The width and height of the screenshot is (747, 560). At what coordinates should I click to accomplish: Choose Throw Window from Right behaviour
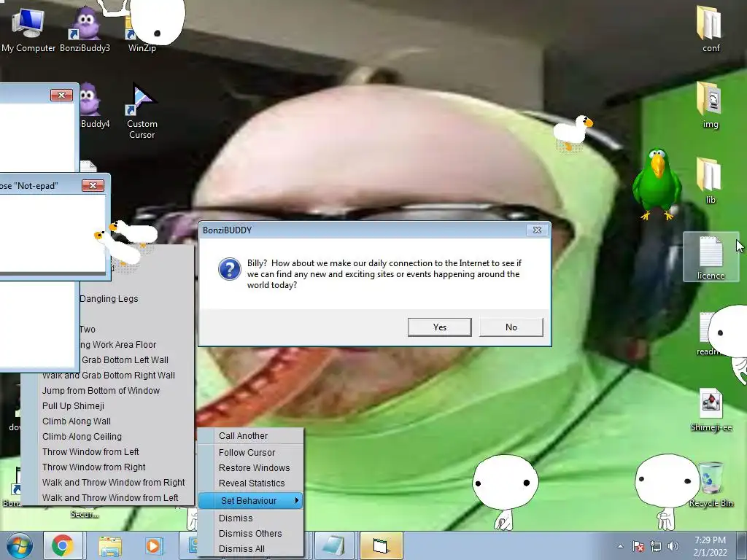(x=94, y=467)
